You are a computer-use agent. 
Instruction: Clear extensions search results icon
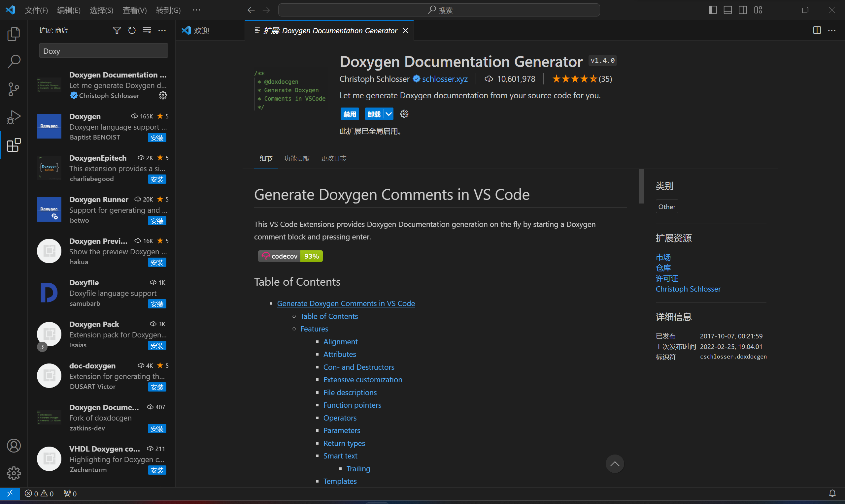[x=147, y=31]
